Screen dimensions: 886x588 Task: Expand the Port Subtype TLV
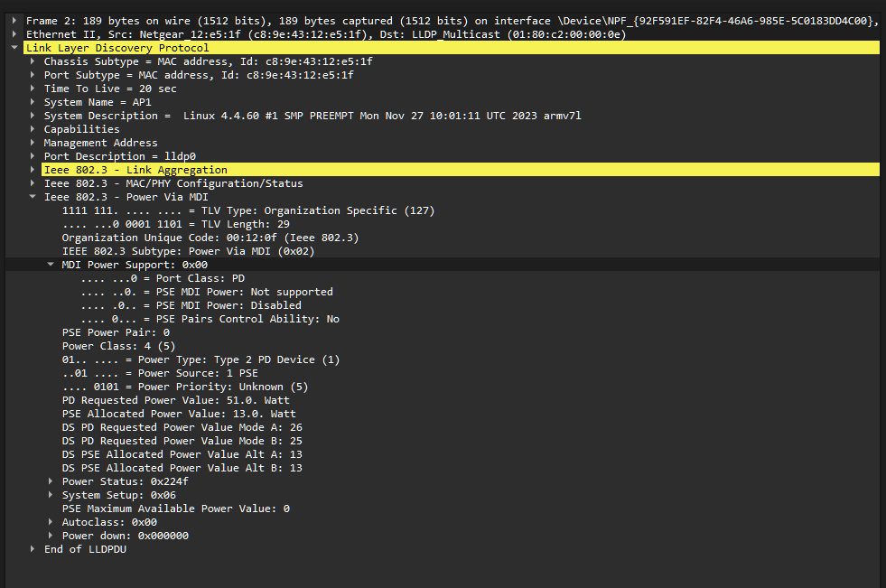(x=33, y=75)
